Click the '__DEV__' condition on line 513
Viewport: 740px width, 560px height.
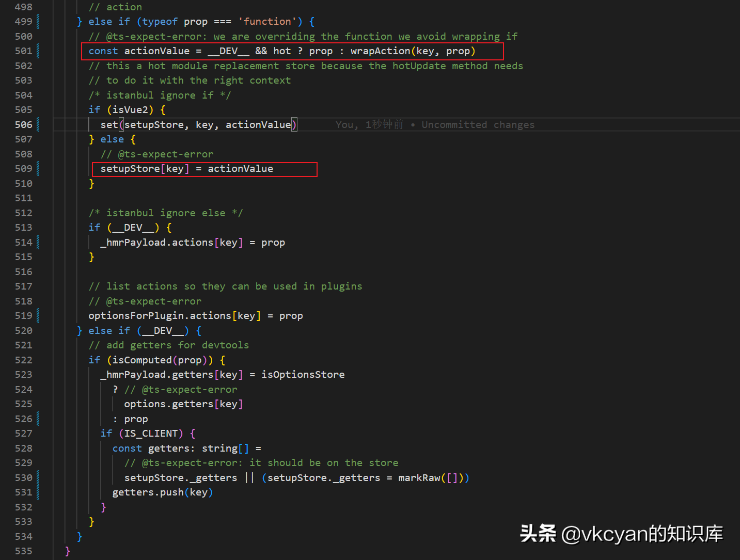click(133, 228)
